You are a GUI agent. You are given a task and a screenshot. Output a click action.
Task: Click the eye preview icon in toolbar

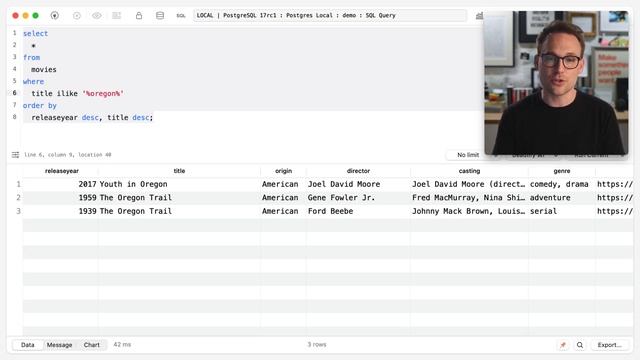[97, 16]
